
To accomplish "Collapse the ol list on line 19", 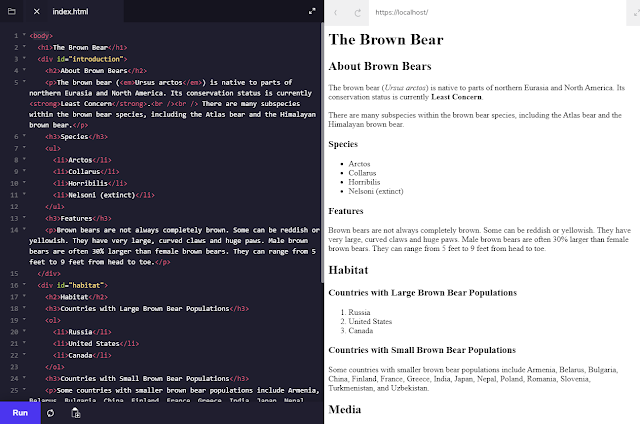I will pyautogui.click(x=24, y=320).
